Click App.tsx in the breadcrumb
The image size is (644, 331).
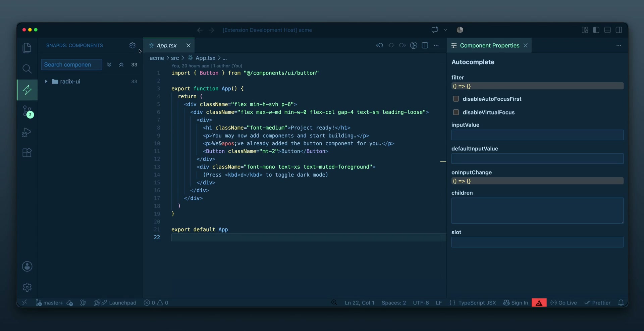click(x=205, y=58)
